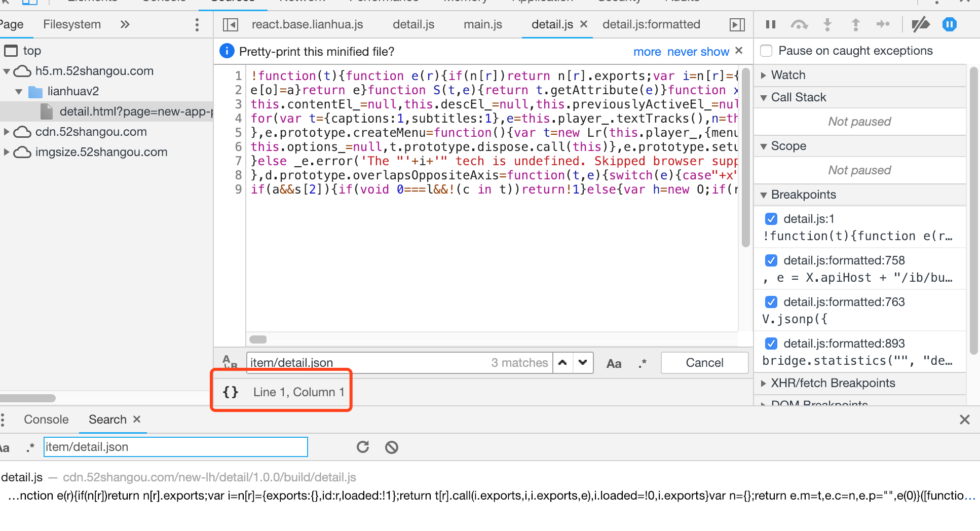The height and width of the screenshot is (531, 980).
Task: Click the never show link
Action: (698, 52)
